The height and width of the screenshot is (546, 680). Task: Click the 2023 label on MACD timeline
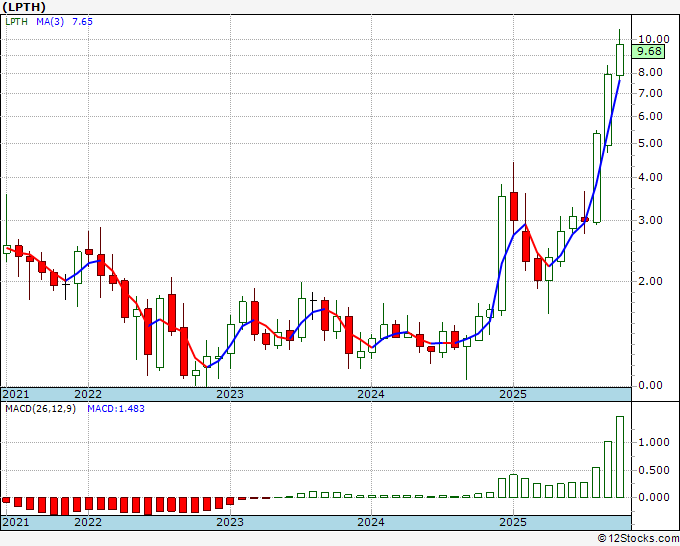pyautogui.click(x=230, y=522)
